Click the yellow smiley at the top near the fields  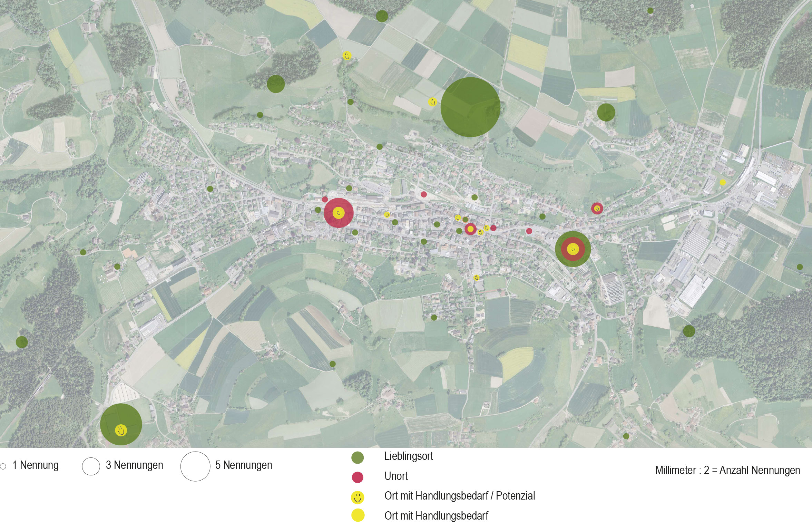347,55
